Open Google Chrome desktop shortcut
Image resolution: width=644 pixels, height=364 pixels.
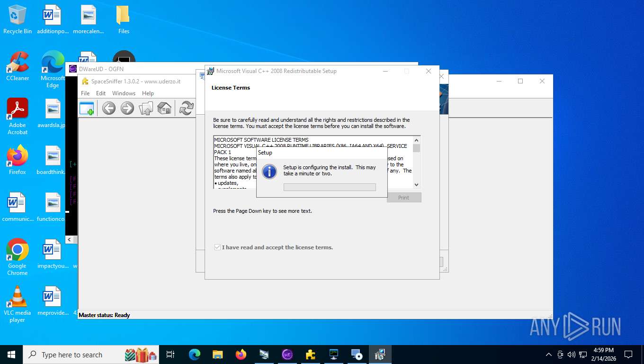[18, 257]
